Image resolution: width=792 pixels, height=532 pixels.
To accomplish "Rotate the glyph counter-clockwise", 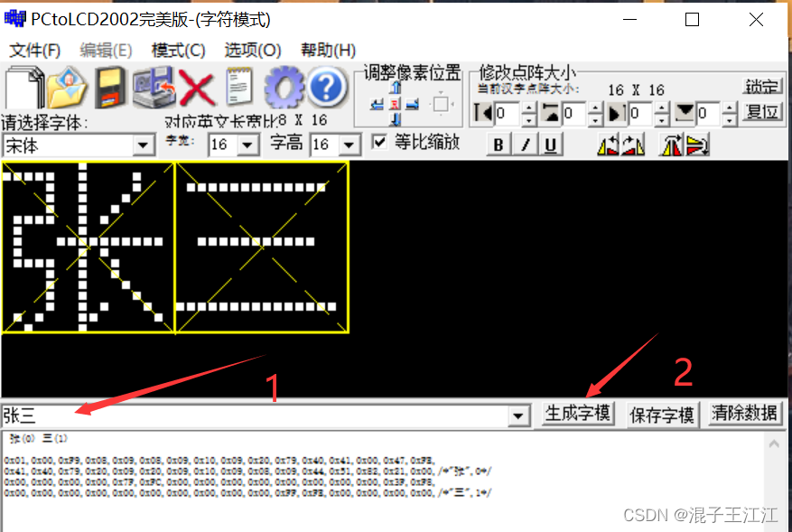I will tap(608, 145).
